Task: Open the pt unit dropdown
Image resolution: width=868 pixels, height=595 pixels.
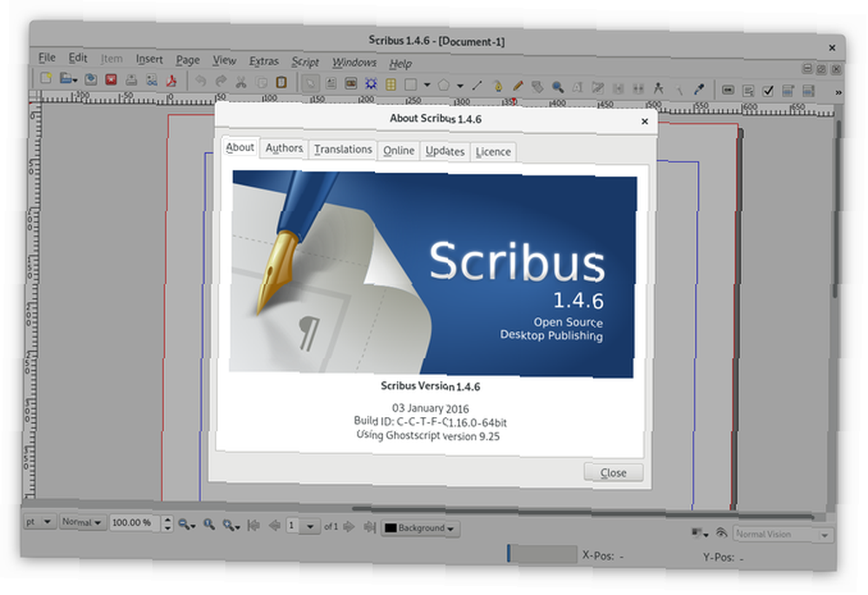Action: pyautogui.click(x=39, y=521)
